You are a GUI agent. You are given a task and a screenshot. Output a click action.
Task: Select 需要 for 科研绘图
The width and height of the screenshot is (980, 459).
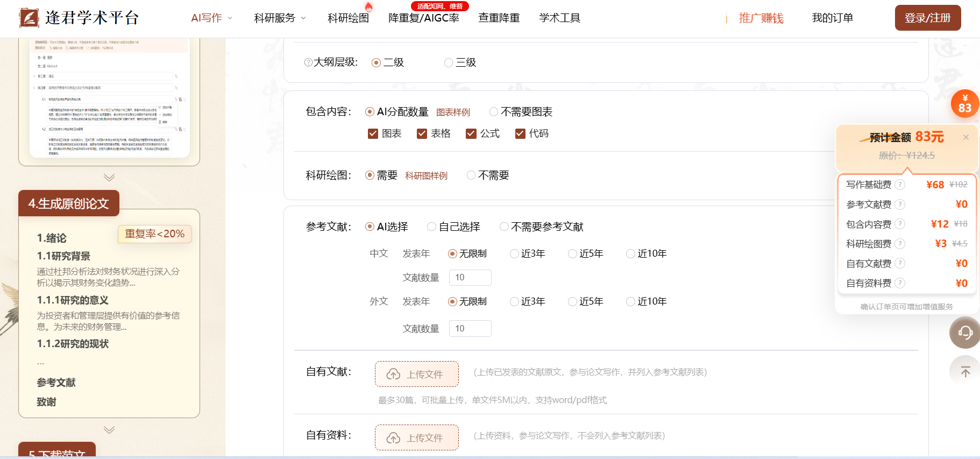381,175
